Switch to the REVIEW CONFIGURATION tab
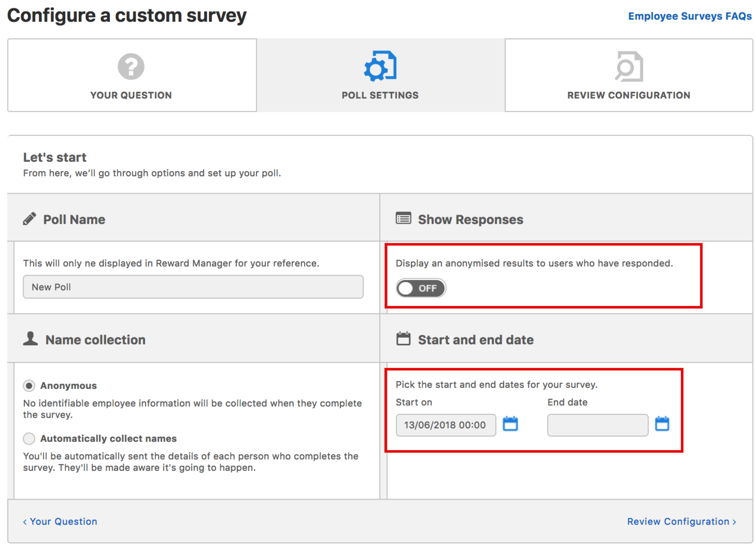 pyautogui.click(x=629, y=75)
